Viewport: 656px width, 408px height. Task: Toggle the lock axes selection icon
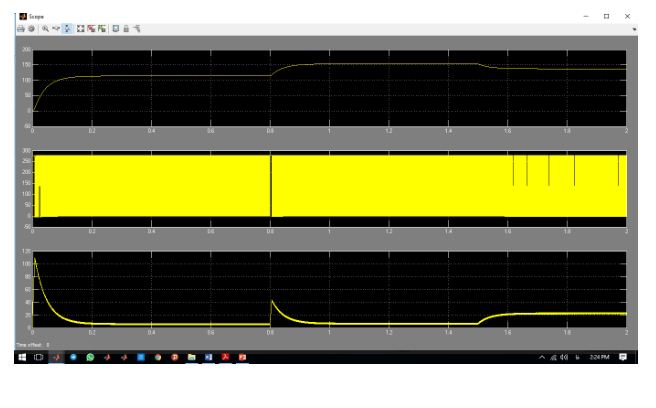pyautogui.click(x=126, y=29)
